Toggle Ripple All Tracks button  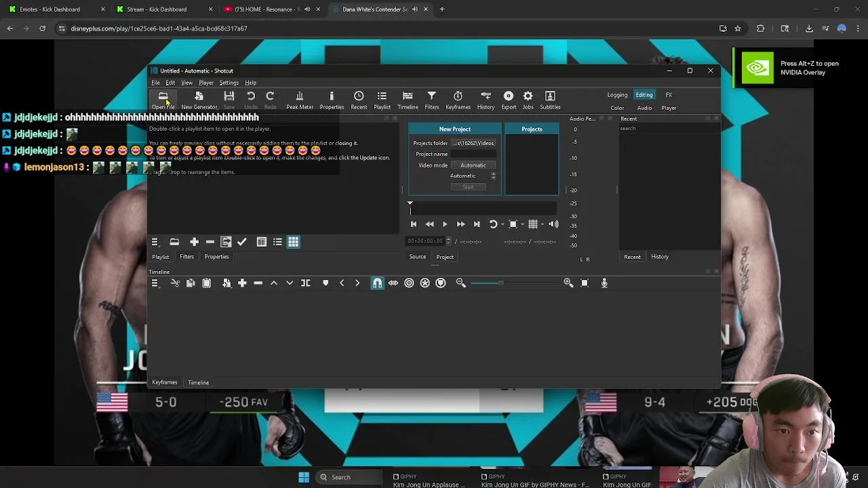click(425, 283)
